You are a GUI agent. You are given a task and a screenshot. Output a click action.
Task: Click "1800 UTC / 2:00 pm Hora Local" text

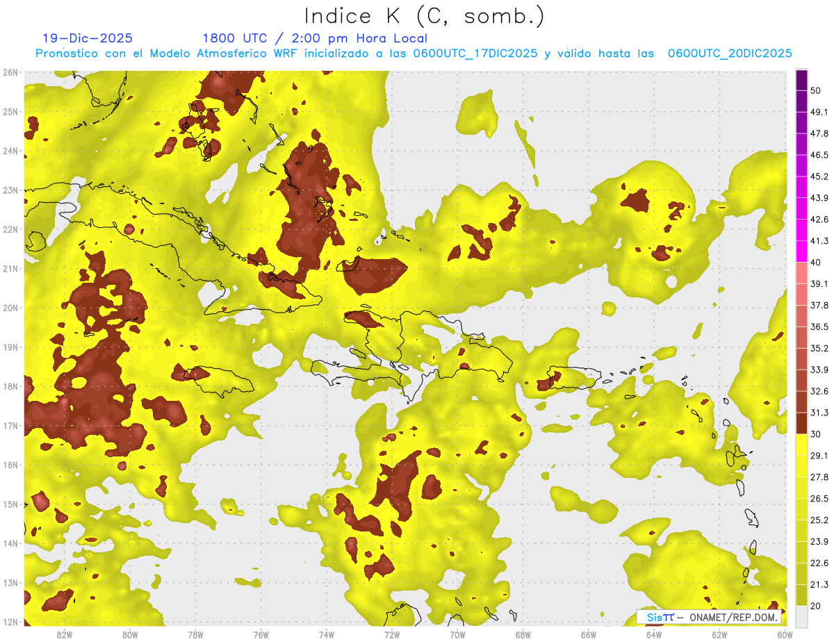point(315,38)
